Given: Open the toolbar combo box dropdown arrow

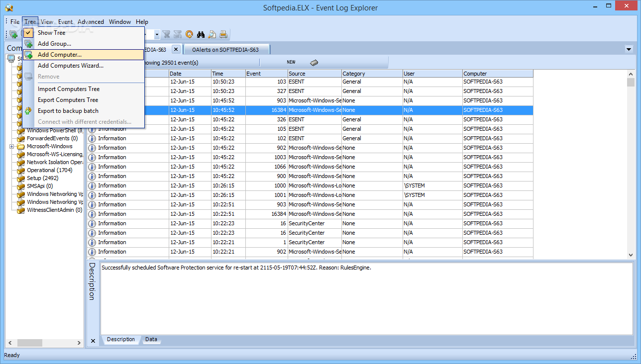Looking at the screenshot, I should click(157, 34).
